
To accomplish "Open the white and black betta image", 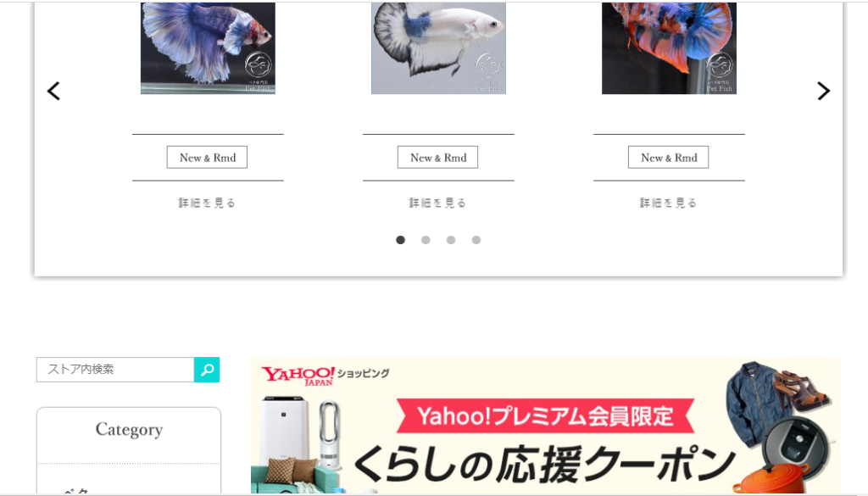I will [x=438, y=48].
